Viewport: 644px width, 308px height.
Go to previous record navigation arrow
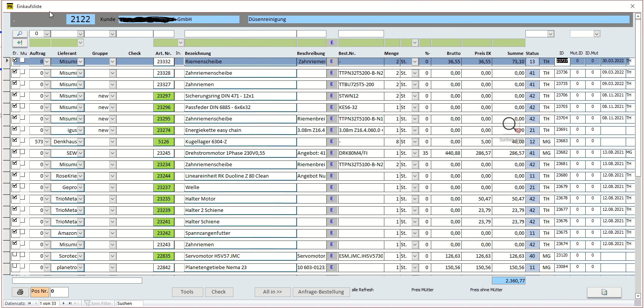36,303
